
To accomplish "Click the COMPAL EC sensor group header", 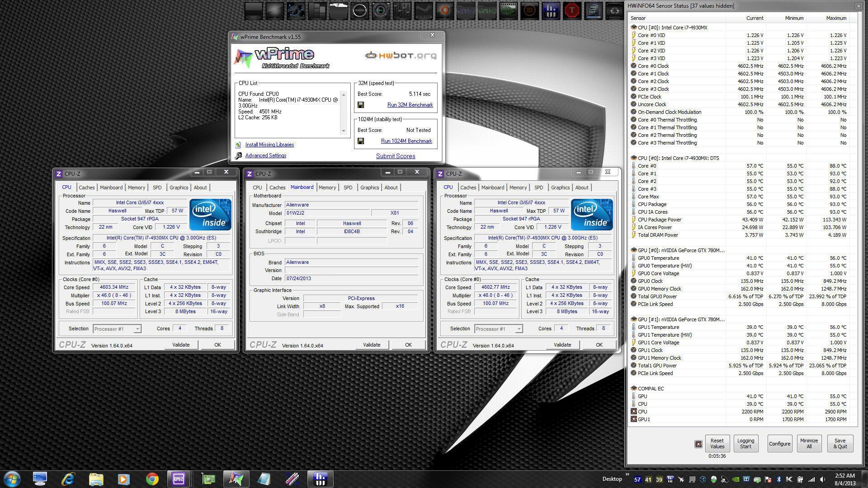I will pyautogui.click(x=740, y=389).
